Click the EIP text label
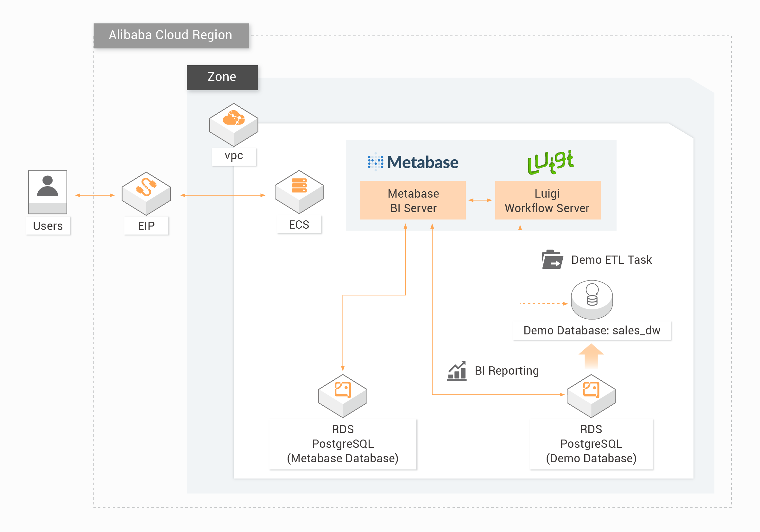 [x=146, y=226]
